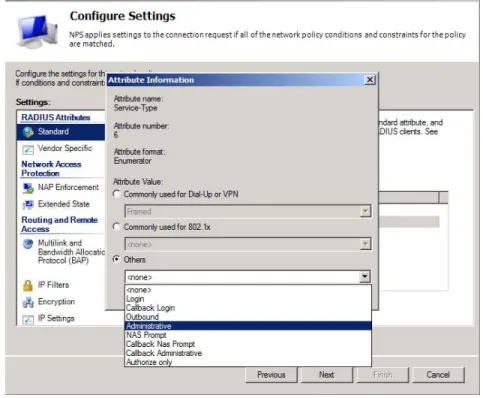
Task: Click the Standard globe icon
Action: [x=28, y=132]
